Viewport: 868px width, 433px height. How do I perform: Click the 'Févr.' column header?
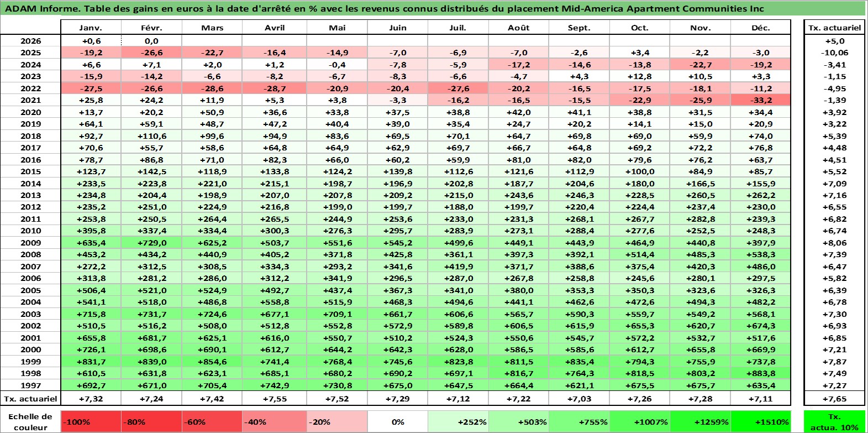[151, 28]
